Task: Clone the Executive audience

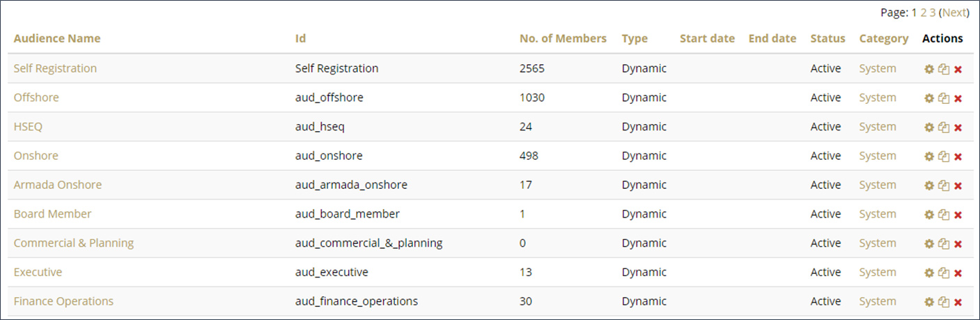Action: [943, 273]
